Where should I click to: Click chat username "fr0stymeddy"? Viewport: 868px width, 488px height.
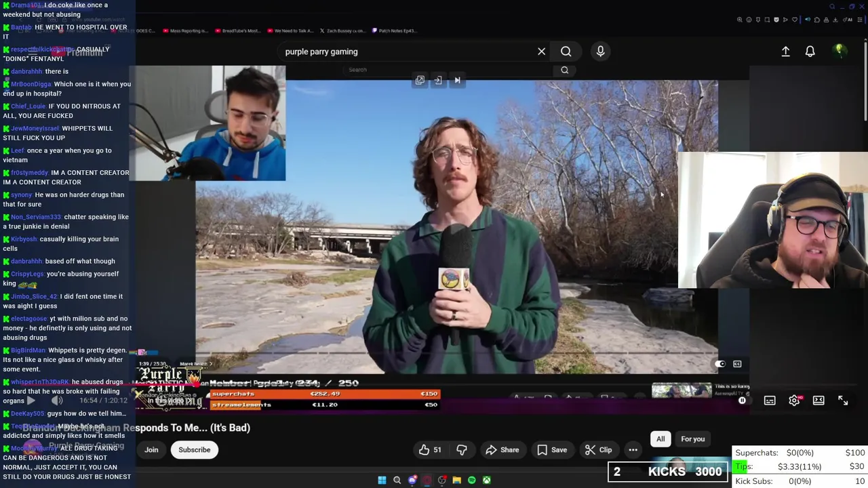tap(29, 173)
